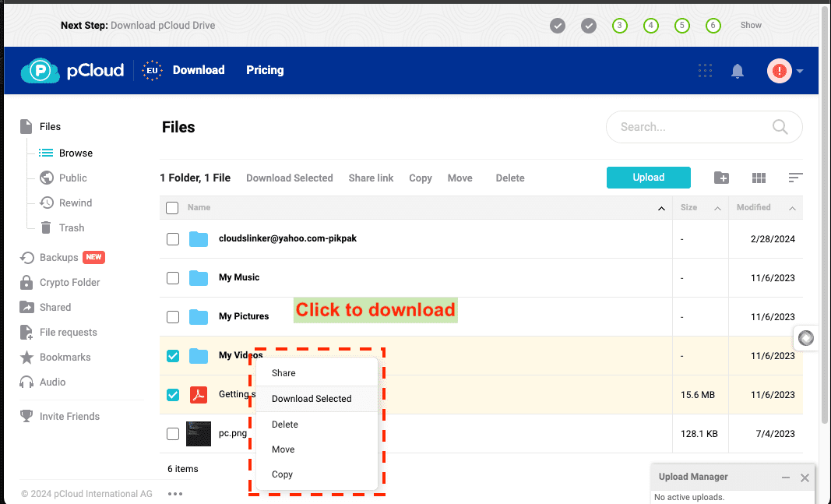Check the pc.png checkbox

173,434
